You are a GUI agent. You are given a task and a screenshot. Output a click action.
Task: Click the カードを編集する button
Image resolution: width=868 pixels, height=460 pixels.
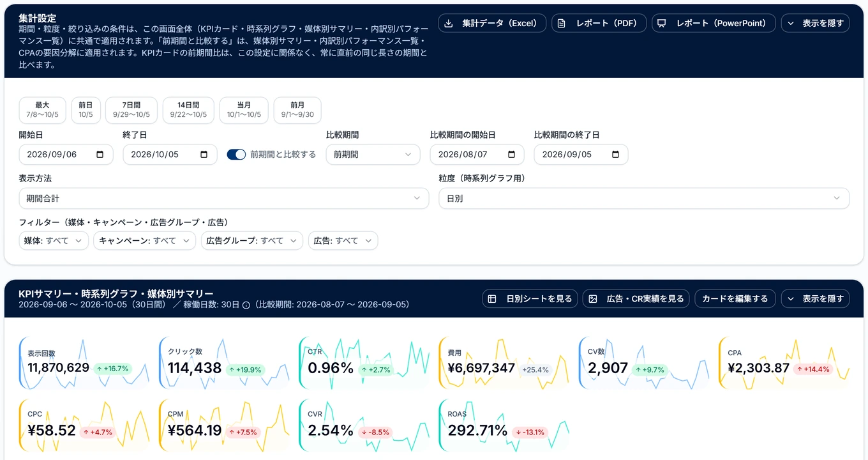click(x=735, y=299)
